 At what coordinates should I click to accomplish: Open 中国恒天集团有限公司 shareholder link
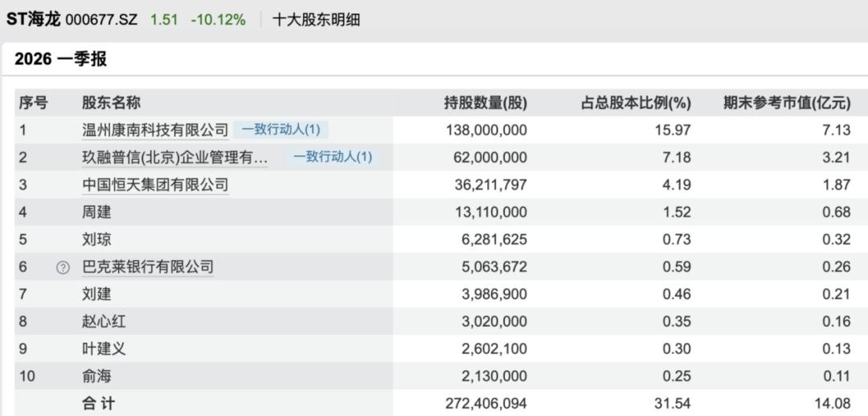155,184
